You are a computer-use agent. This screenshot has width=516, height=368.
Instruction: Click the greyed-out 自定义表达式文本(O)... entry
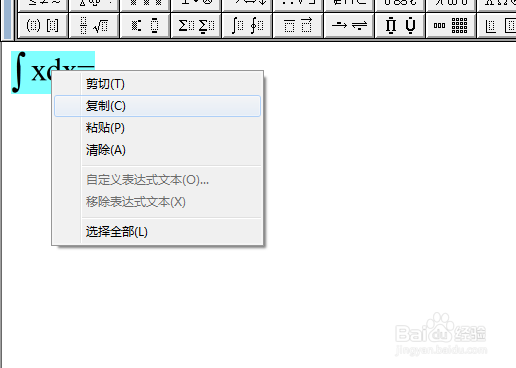(x=157, y=180)
